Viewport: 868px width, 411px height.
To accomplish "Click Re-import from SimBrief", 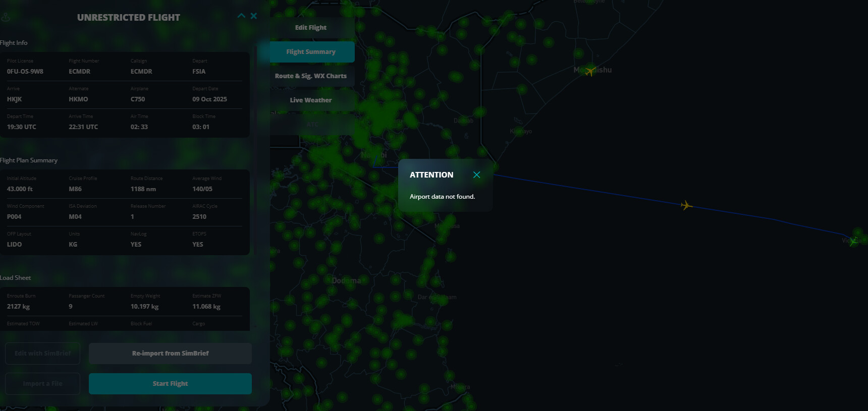I will pyautogui.click(x=170, y=354).
